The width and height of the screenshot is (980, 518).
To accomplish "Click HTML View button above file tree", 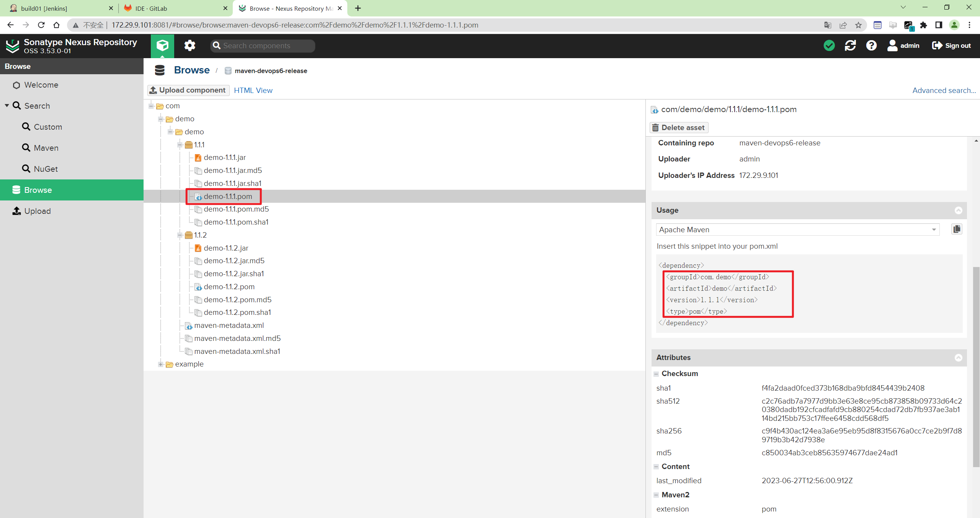I will pos(253,90).
